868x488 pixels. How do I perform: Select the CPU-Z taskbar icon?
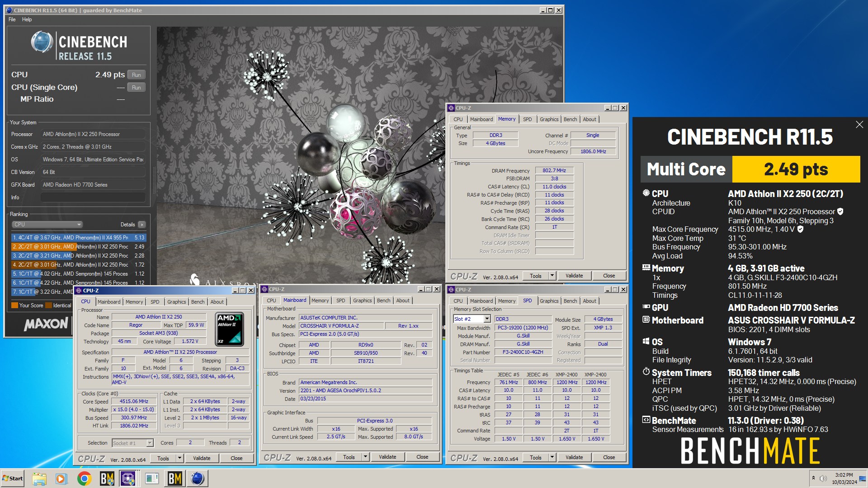point(128,479)
